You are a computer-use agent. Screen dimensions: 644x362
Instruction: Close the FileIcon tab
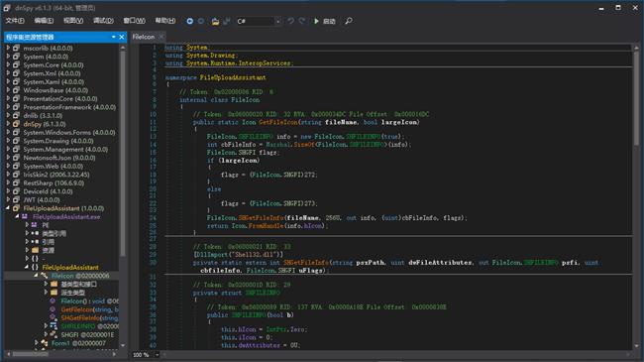161,37
